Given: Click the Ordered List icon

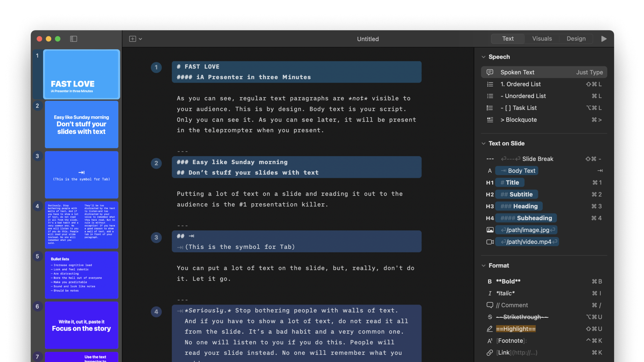Looking at the screenshot, I should (490, 84).
